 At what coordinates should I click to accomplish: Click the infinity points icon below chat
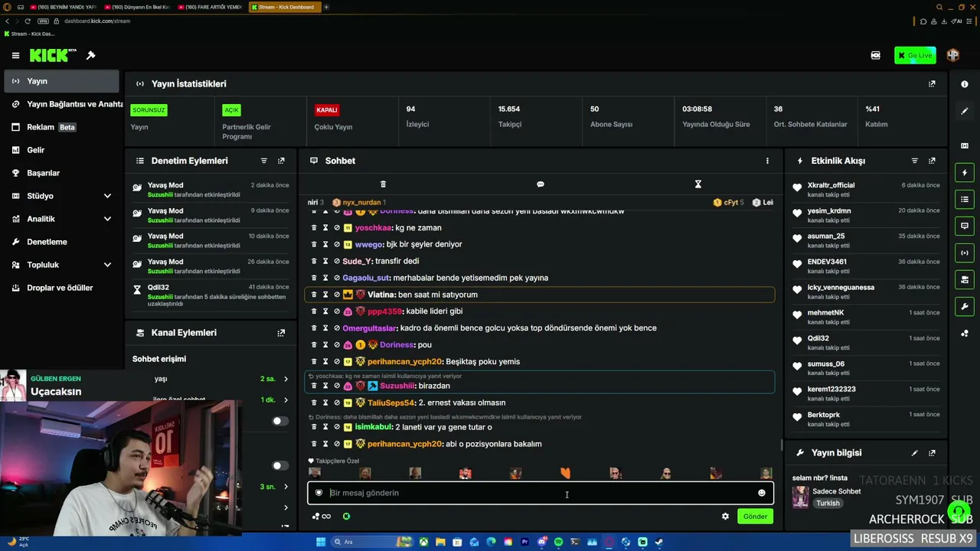[x=322, y=517]
